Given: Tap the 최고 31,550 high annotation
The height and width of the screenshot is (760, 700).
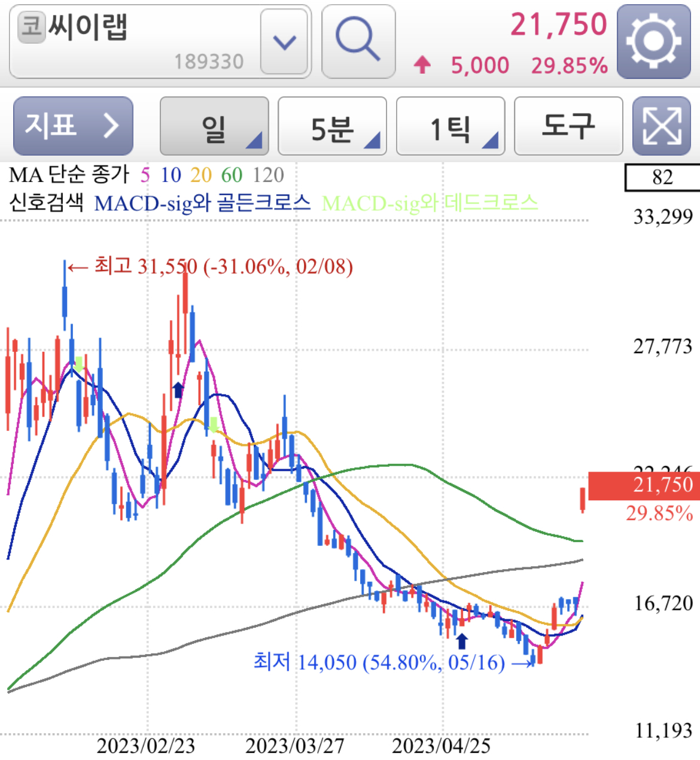Looking at the screenshot, I should (x=210, y=266).
